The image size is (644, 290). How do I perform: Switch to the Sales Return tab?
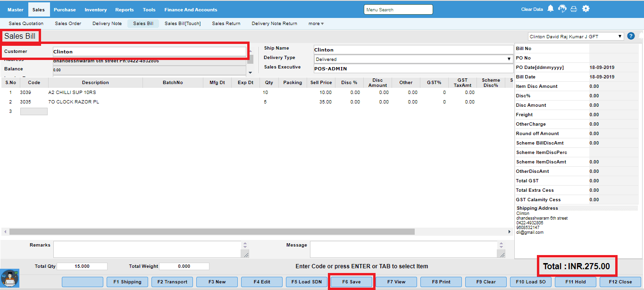coord(226,24)
